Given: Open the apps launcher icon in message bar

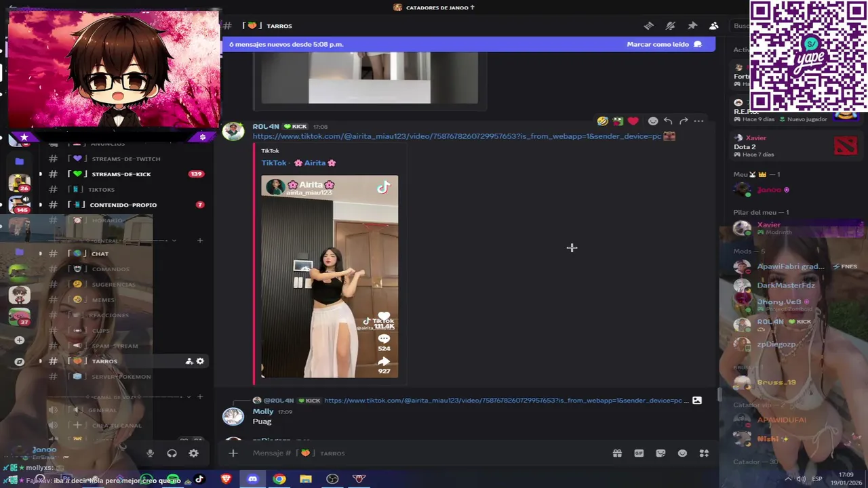Looking at the screenshot, I should 704,453.
